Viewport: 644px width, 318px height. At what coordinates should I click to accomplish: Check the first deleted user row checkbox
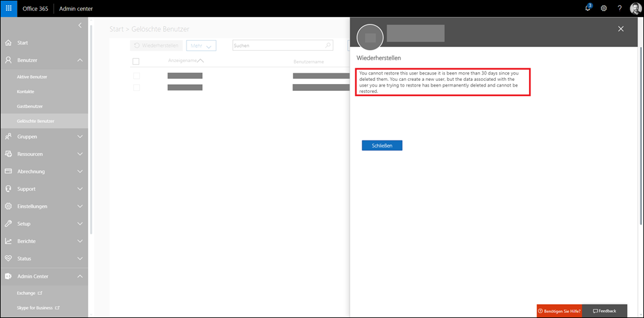point(136,76)
